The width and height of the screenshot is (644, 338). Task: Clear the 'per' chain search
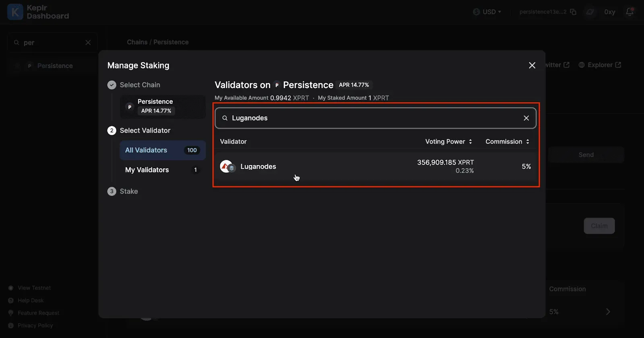pyautogui.click(x=88, y=43)
